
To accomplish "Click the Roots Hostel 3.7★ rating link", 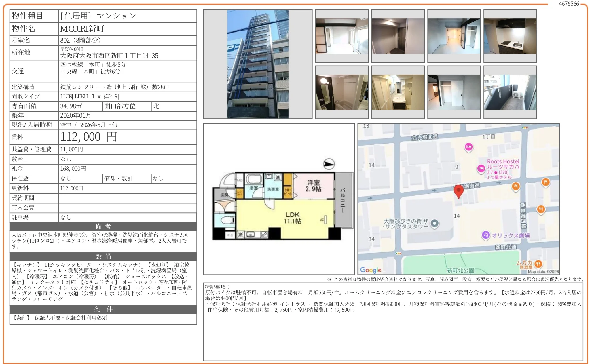I will point(498,172).
